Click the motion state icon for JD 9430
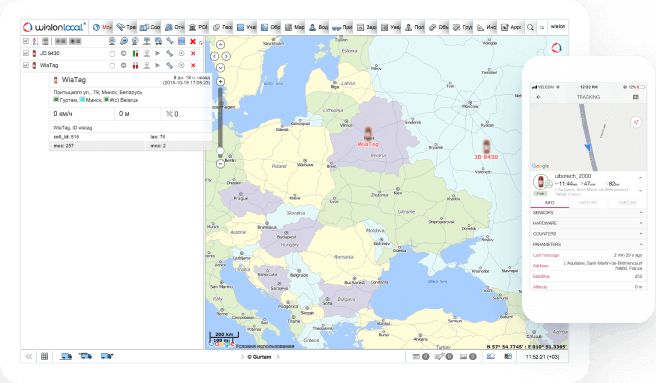The height and width of the screenshot is (383, 656). pos(123,53)
